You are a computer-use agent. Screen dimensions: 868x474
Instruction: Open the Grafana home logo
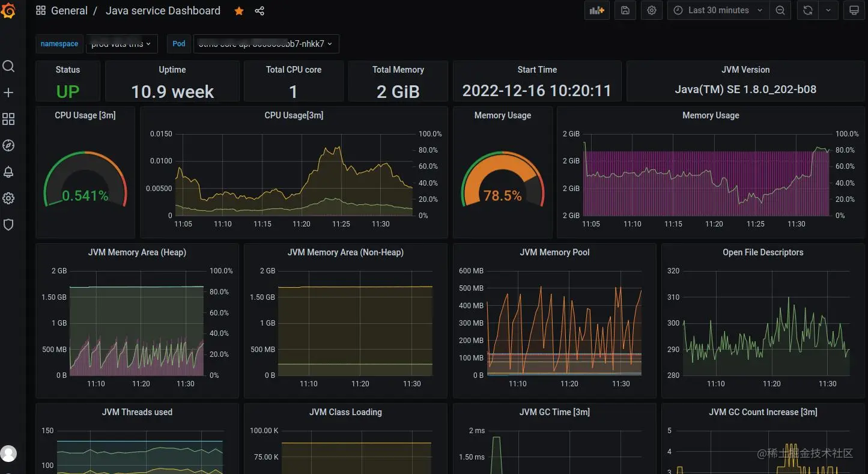click(x=8, y=10)
